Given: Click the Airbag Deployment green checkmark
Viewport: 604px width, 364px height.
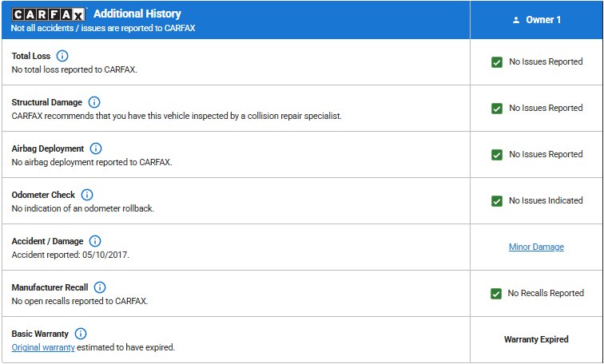Looking at the screenshot, I should click(497, 155).
